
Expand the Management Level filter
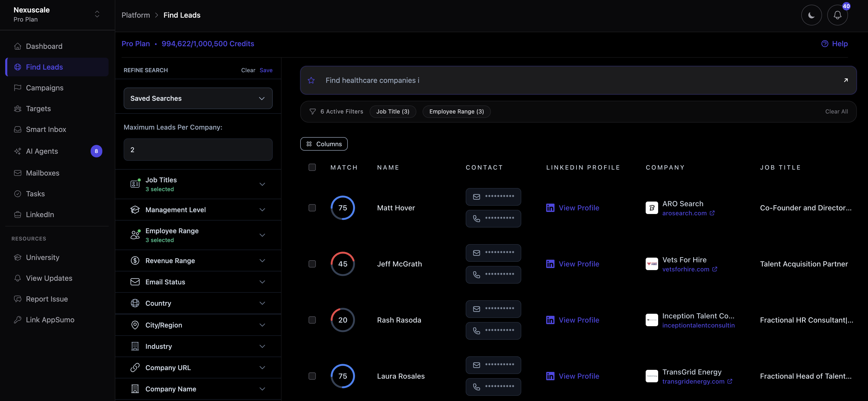pos(198,210)
